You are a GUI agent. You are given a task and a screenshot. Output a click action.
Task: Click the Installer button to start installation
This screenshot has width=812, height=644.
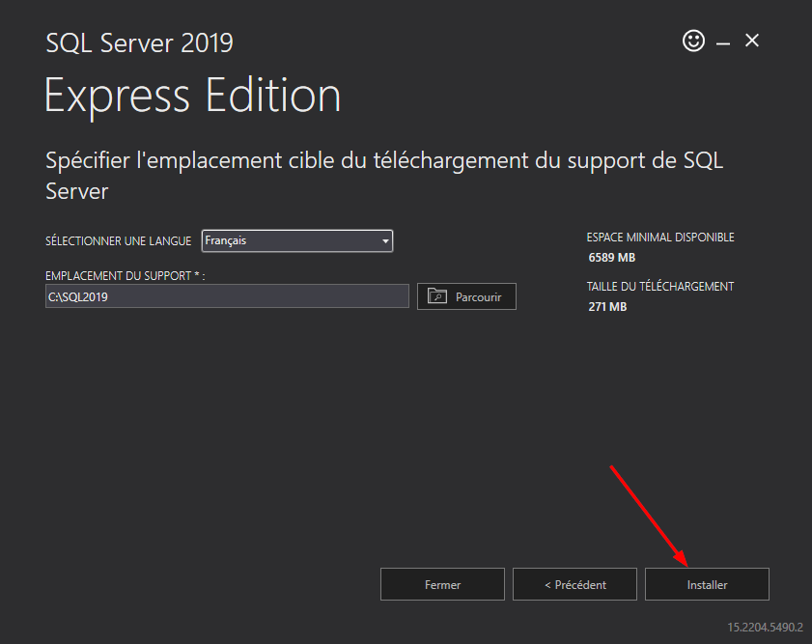[x=707, y=583]
